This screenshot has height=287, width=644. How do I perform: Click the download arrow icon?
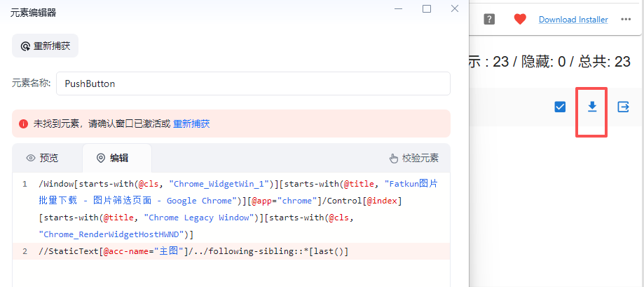coord(591,107)
